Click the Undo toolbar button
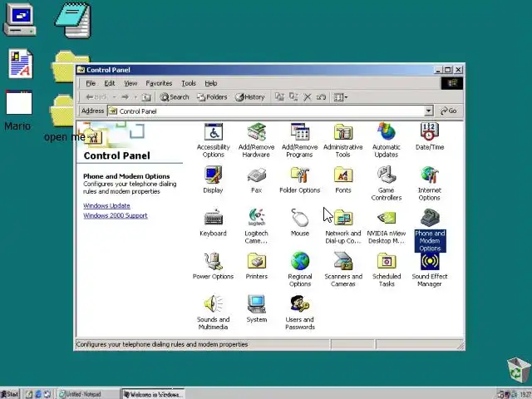Image resolution: width=532 pixels, height=399 pixels. pyautogui.click(x=321, y=97)
